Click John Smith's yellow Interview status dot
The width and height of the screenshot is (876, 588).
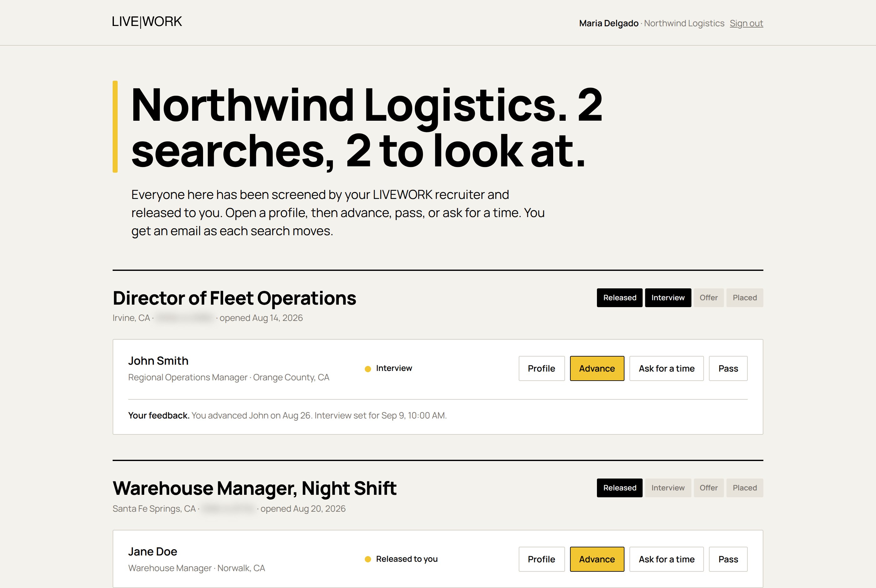368,369
